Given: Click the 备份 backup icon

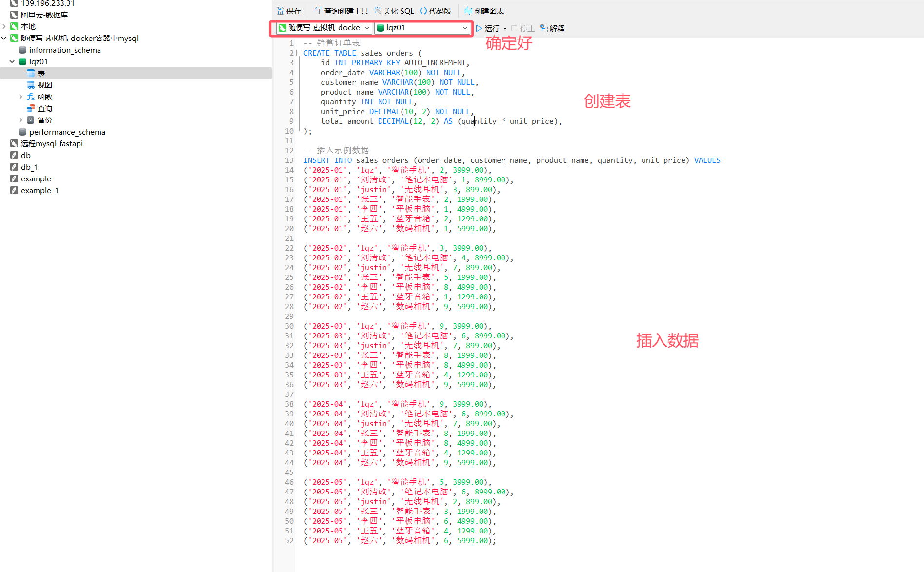Looking at the screenshot, I should (31, 120).
